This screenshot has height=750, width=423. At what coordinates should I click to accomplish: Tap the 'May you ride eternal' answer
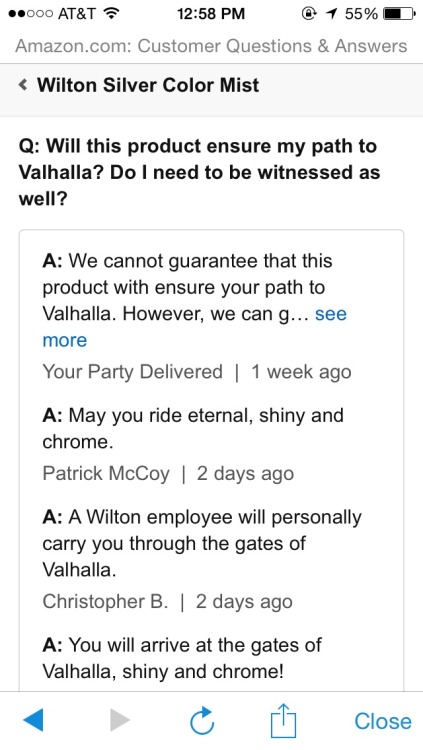pos(193,428)
